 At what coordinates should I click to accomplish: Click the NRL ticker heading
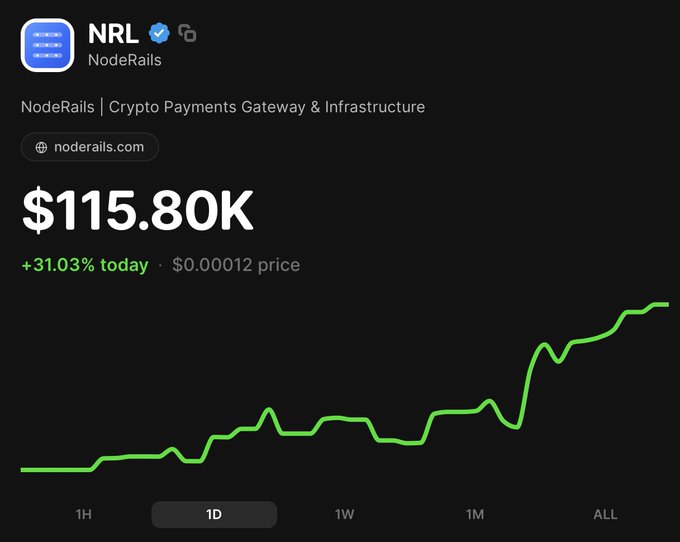(x=113, y=33)
